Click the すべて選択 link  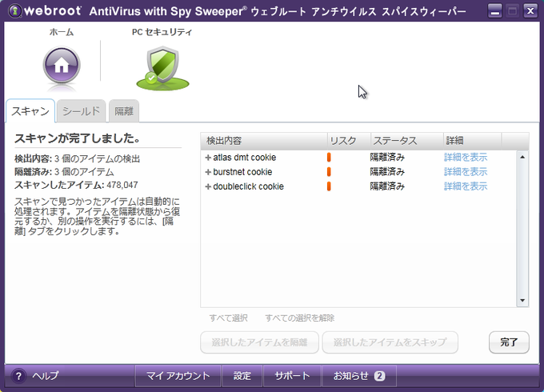click(x=228, y=318)
